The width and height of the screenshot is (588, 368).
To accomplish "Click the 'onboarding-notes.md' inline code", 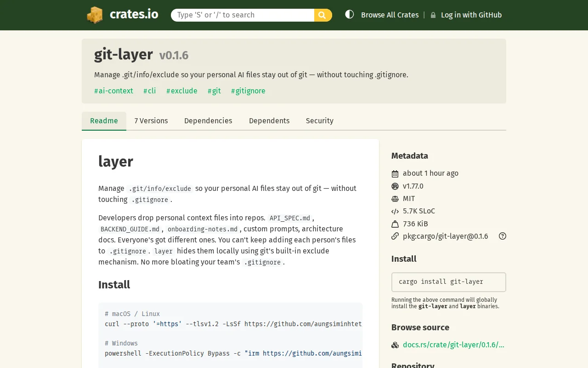I will click(203, 229).
